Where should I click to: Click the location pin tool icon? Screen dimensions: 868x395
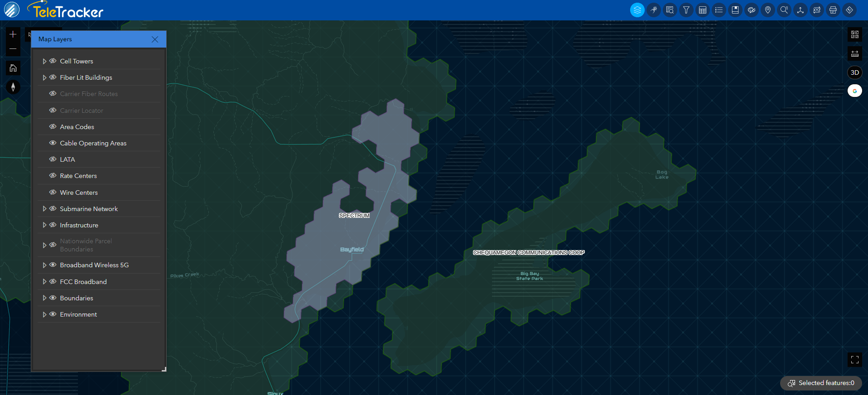[768, 10]
